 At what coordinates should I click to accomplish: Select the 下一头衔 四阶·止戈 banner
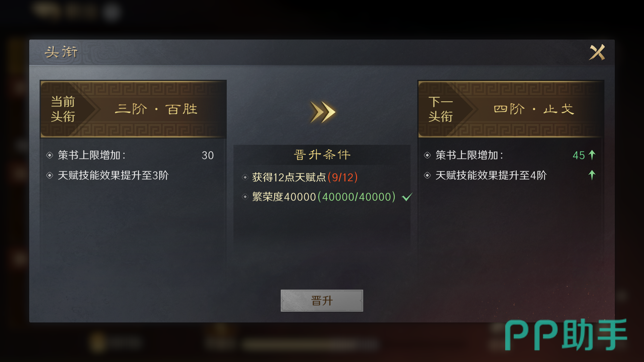[x=511, y=109]
